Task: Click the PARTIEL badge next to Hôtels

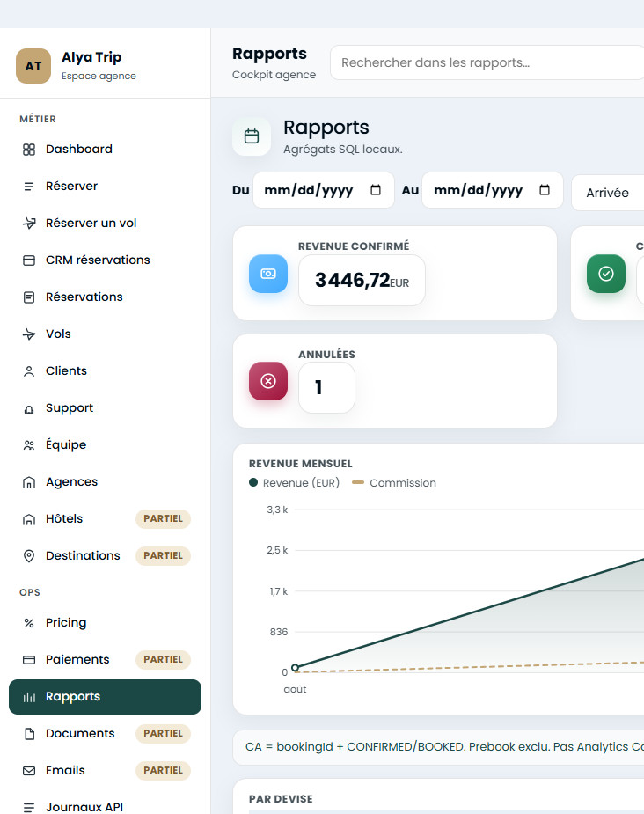Action: click(163, 519)
